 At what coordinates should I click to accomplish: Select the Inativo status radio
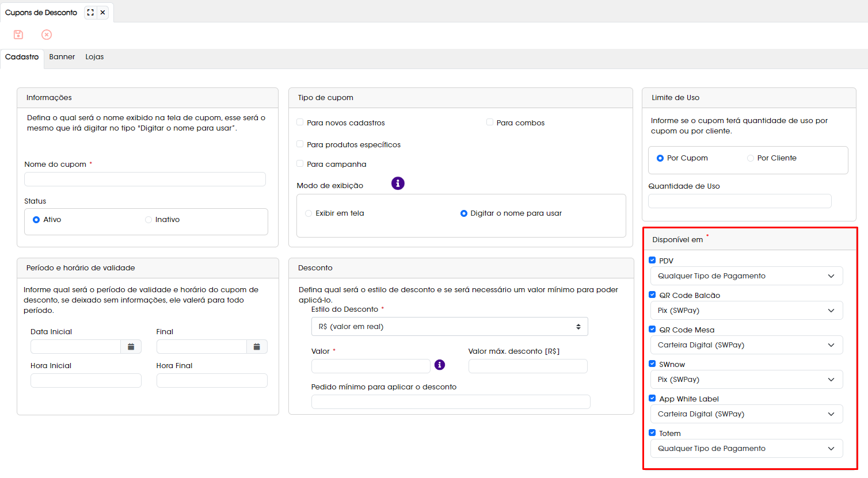(149, 220)
